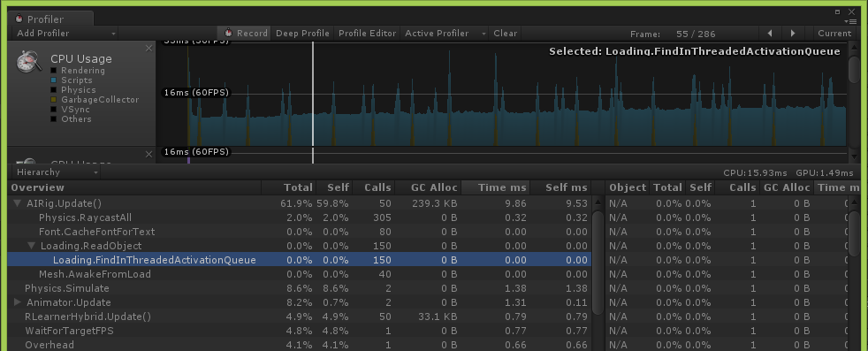Click the Clear button
Screen dimensions: 868x351
point(505,34)
